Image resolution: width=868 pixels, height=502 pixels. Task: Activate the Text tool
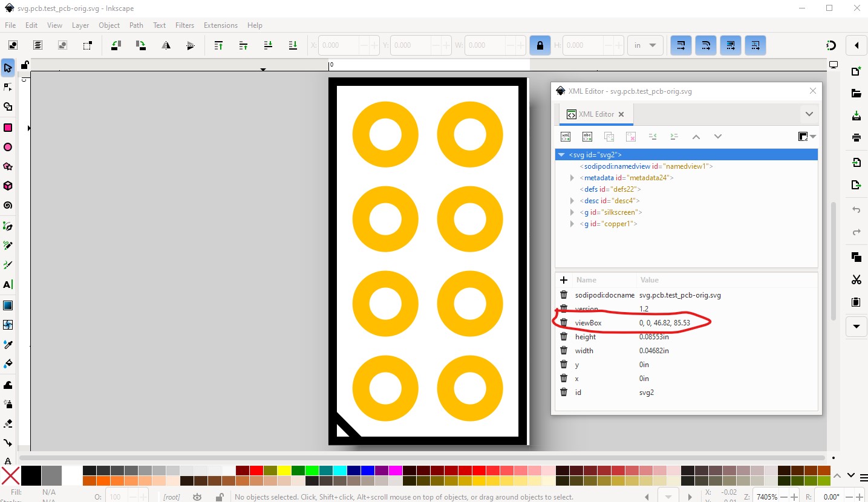click(8, 284)
